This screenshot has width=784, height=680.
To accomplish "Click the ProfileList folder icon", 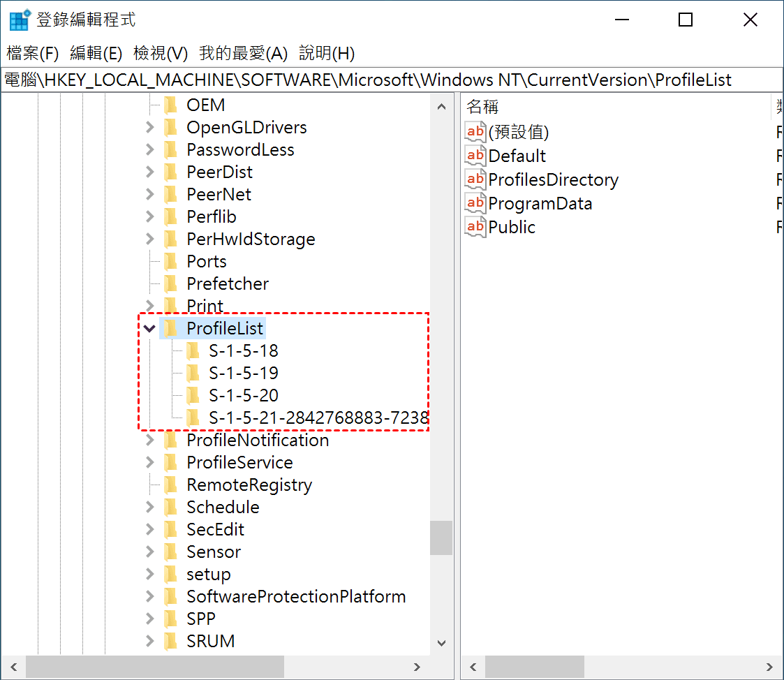I will (x=171, y=329).
